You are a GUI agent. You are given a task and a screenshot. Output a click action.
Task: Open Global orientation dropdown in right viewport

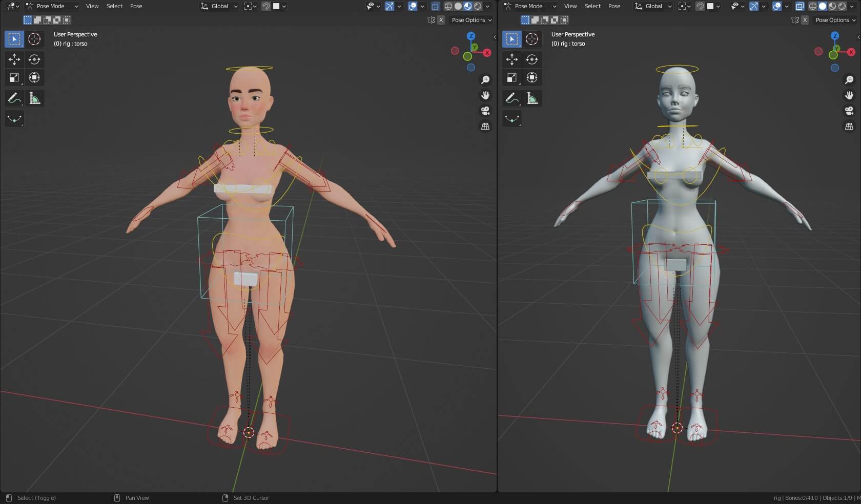[x=653, y=6]
